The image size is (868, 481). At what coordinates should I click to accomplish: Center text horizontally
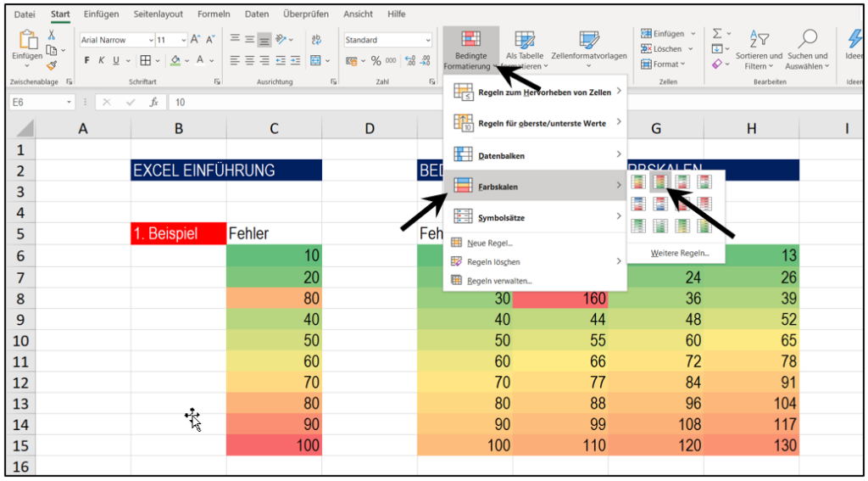(250, 60)
